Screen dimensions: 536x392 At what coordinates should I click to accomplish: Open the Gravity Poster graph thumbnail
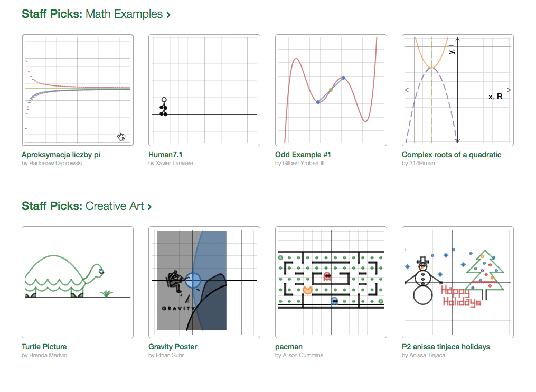click(204, 282)
